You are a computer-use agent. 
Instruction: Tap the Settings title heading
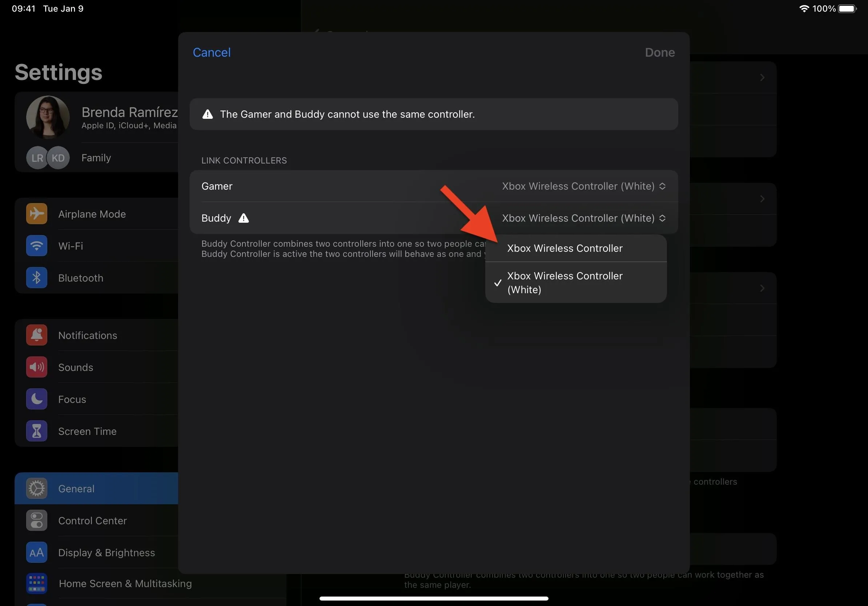pos(59,72)
